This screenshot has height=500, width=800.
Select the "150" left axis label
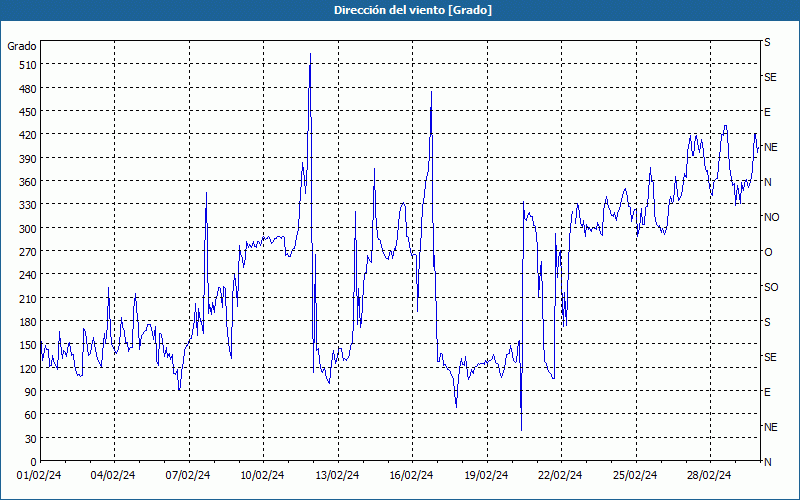pos(28,345)
